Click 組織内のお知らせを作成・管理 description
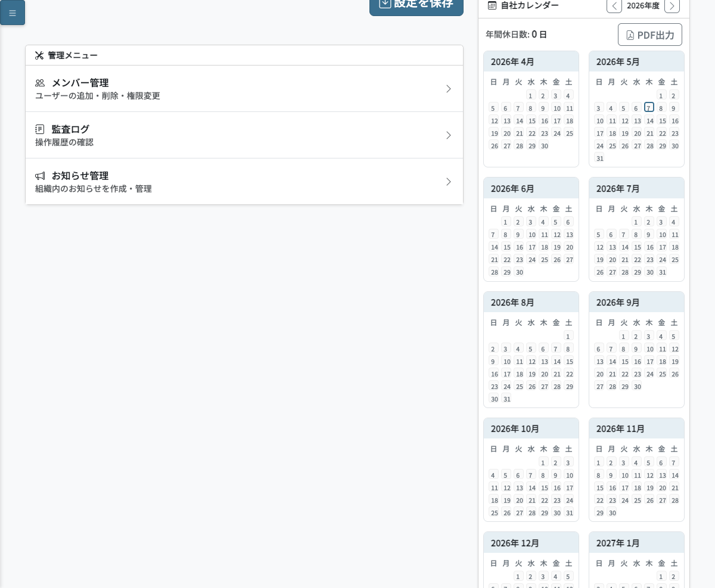 94,188
